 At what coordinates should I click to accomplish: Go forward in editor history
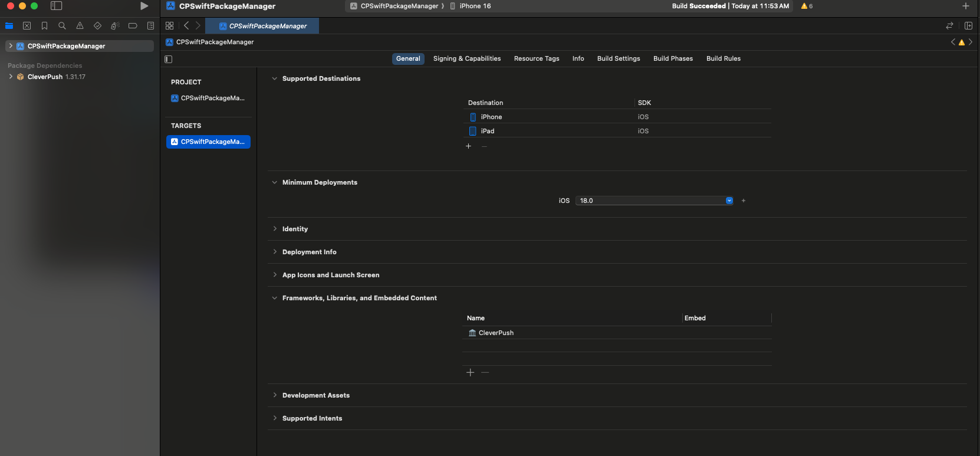point(198,26)
